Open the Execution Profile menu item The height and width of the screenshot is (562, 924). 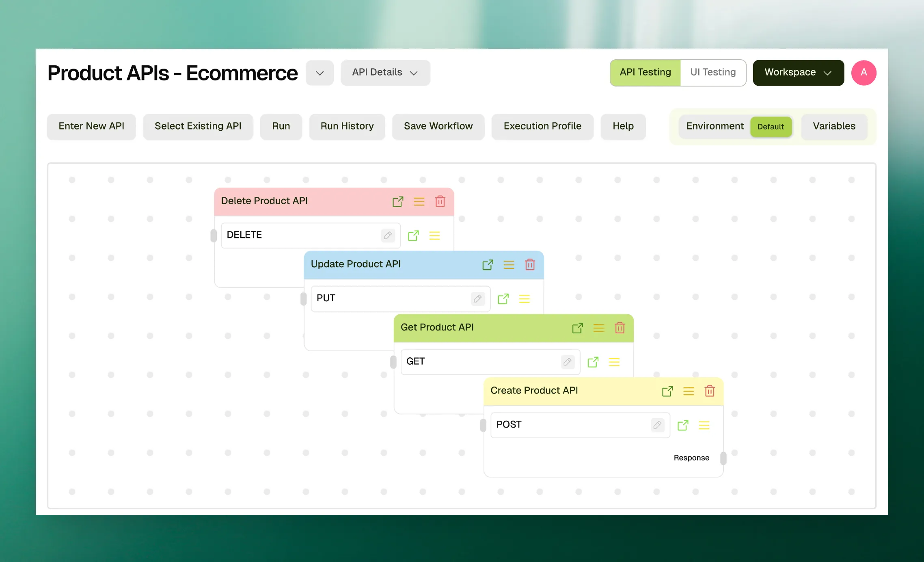click(542, 126)
